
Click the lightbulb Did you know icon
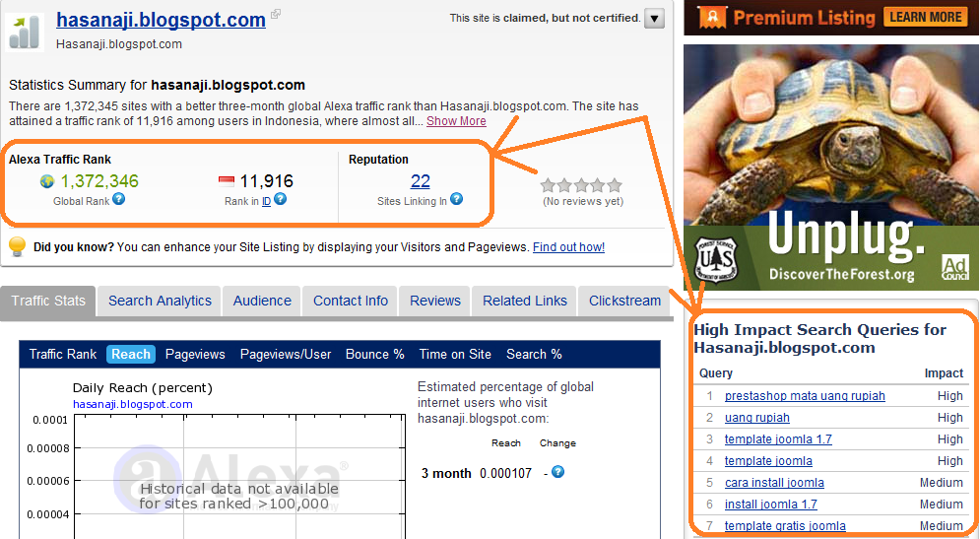click(x=18, y=246)
